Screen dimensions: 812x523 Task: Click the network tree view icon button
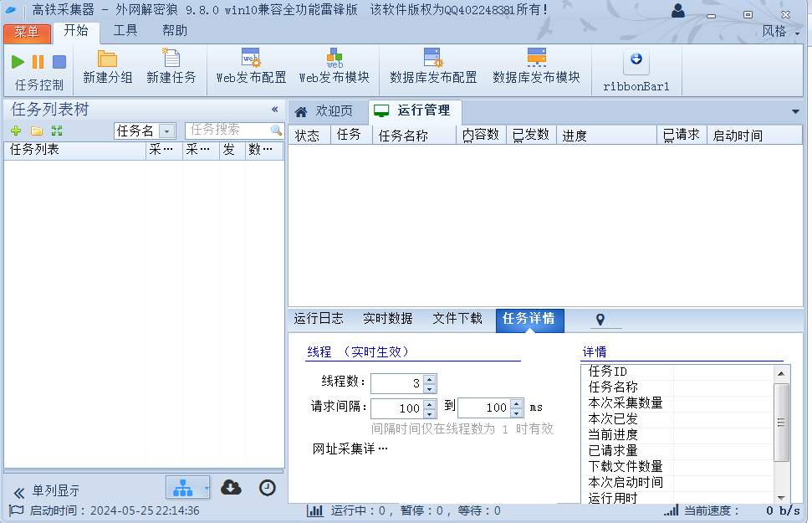[183, 488]
